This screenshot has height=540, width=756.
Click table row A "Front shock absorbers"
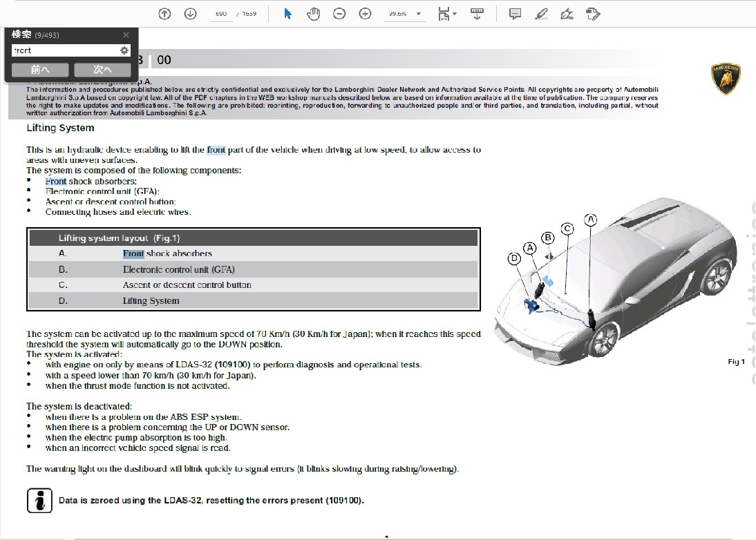pos(254,253)
